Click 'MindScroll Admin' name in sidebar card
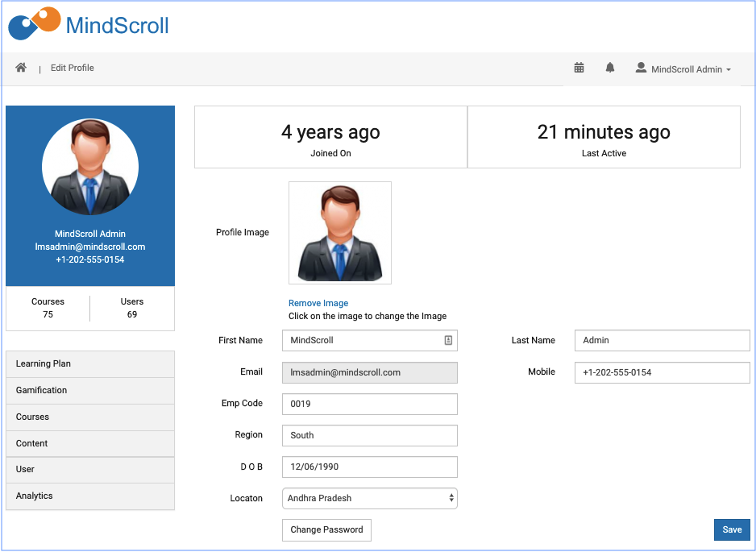756x552 pixels. [90, 234]
